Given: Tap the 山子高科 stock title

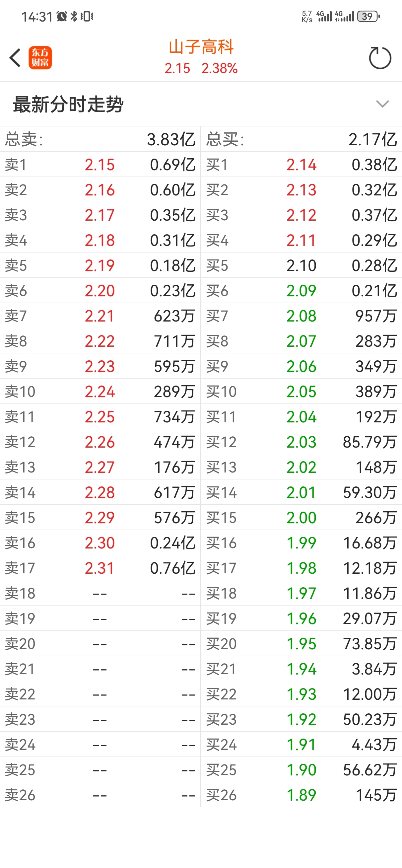Looking at the screenshot, I should (x=201, y=47).
